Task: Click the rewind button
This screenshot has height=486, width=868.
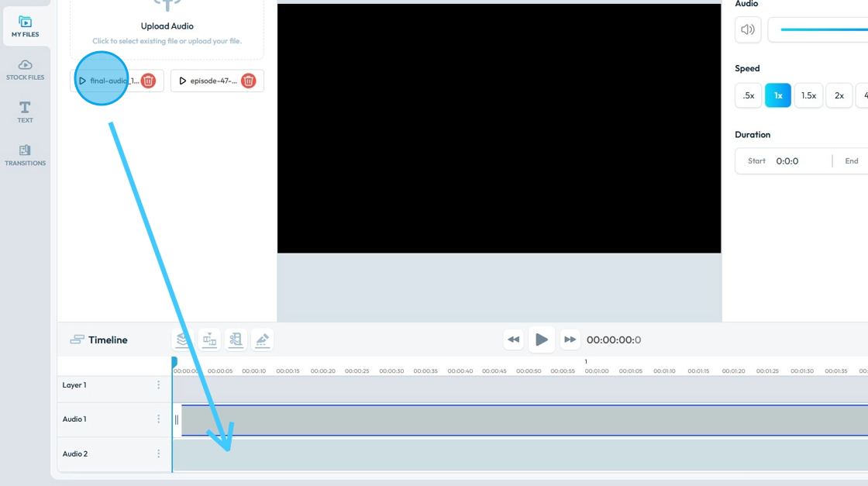Action: pyautogui.click(x=513, y=340)
